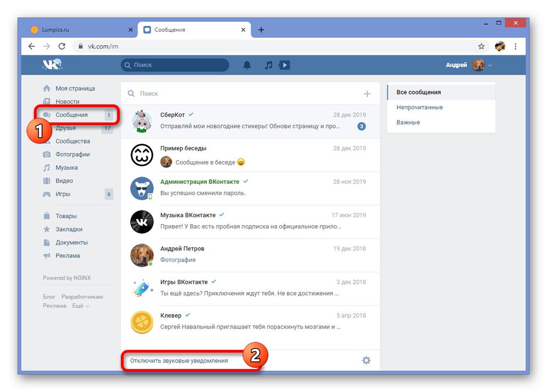The width and height of the screenshot is (547, 392).
Task: Reload the page with refresh icon
Action: click(x=62, y=46)
